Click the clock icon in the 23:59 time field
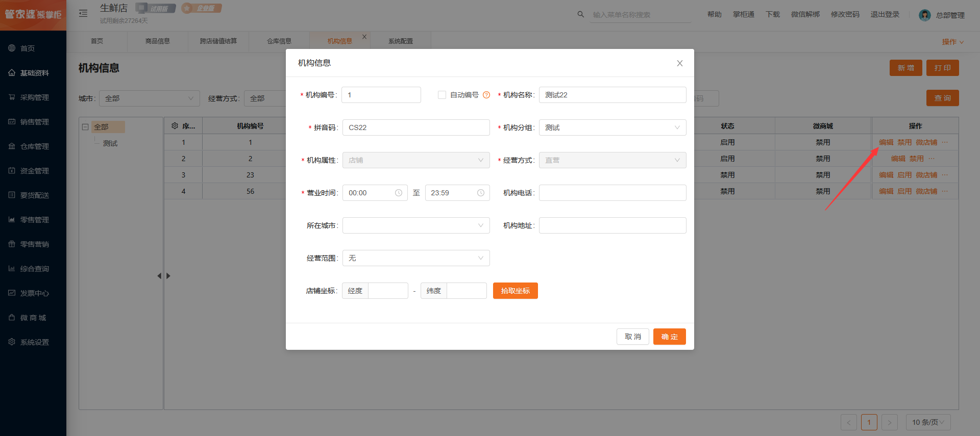Viewport: 980px width, 436px height. click(481, 193)
